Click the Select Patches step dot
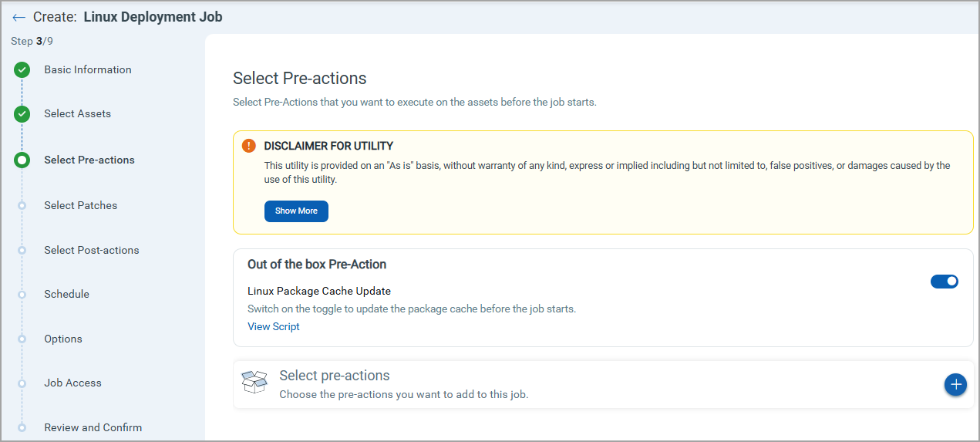 22,206
